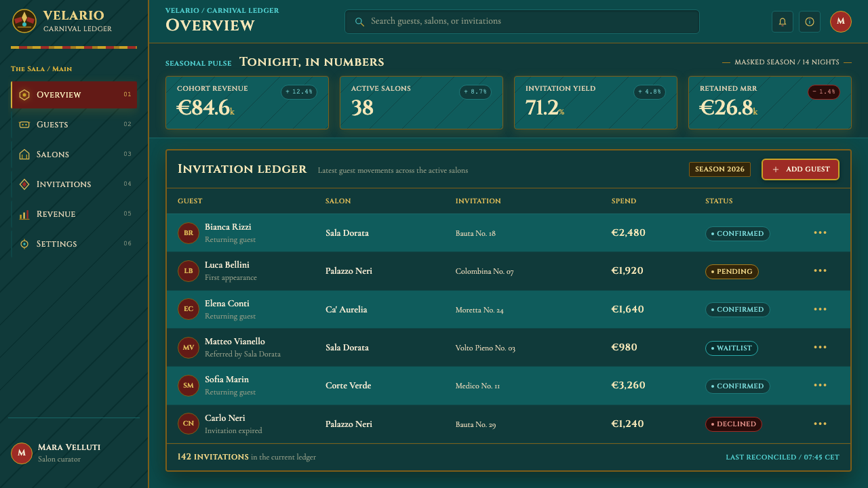Open the Invitations page
The image size is (868, 488).
point(74,184)
